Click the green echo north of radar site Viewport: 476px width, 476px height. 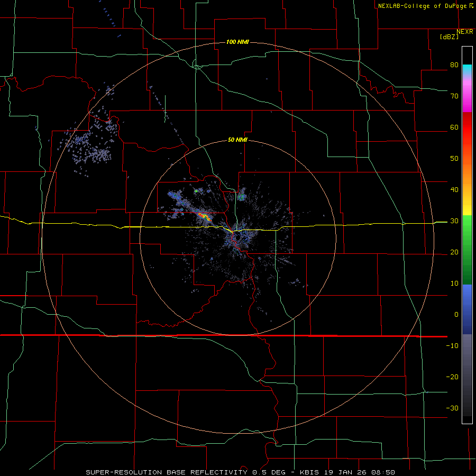(242, 197)
